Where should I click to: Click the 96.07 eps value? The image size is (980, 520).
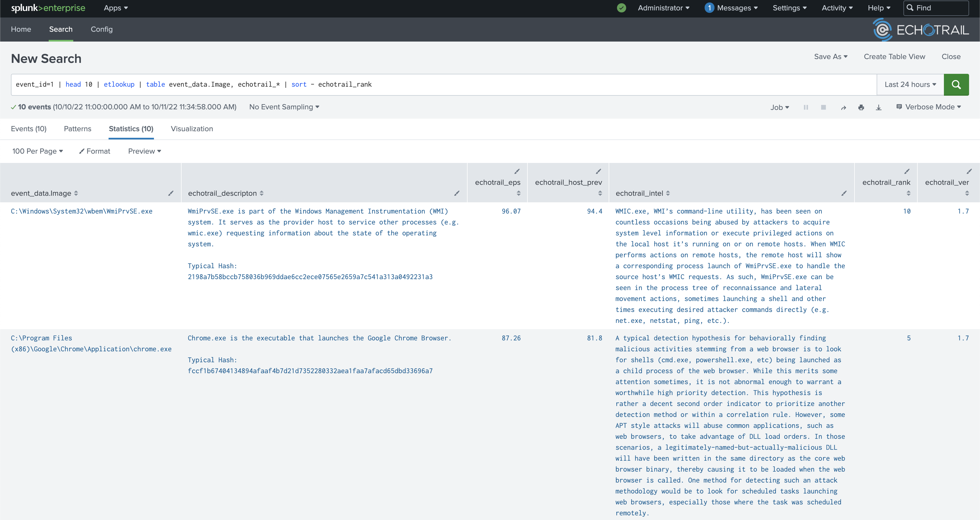click(511, 212)
